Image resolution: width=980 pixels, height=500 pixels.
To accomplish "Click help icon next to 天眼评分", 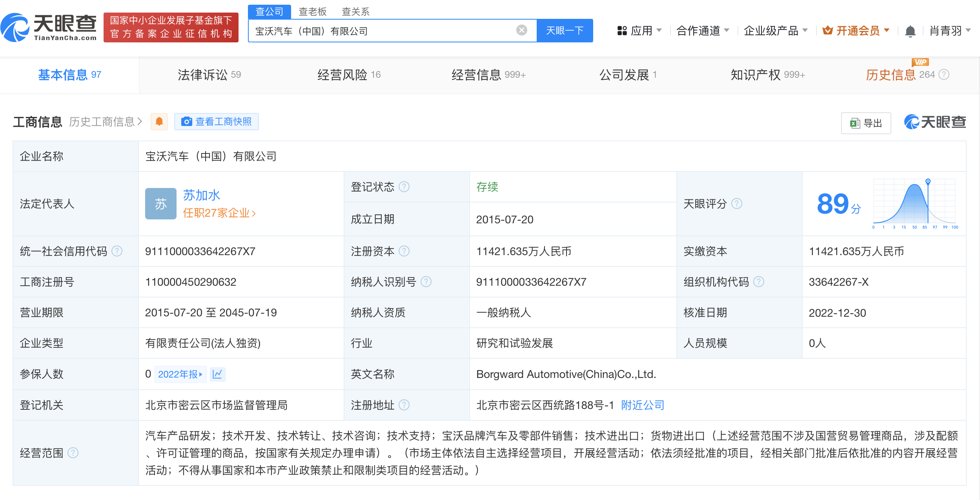I will click(x=737, y=204).
